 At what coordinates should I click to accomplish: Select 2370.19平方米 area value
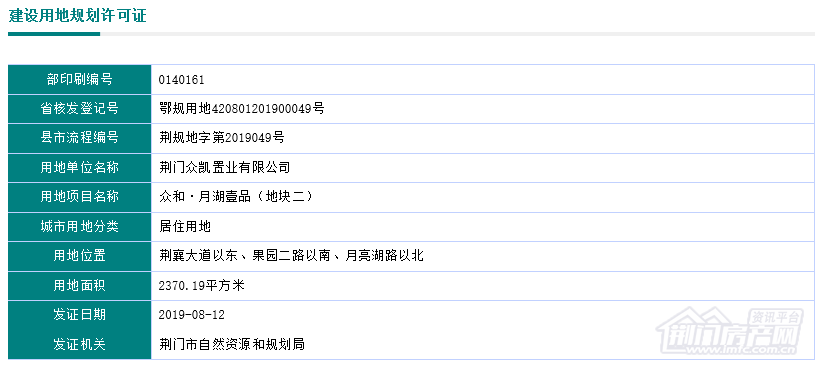click(202, 286)
